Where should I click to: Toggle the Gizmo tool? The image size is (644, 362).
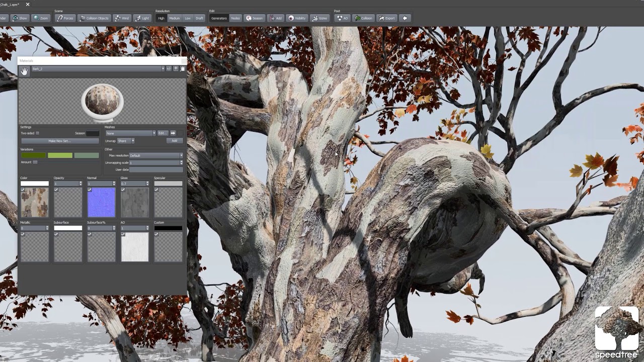pos(320,18)
